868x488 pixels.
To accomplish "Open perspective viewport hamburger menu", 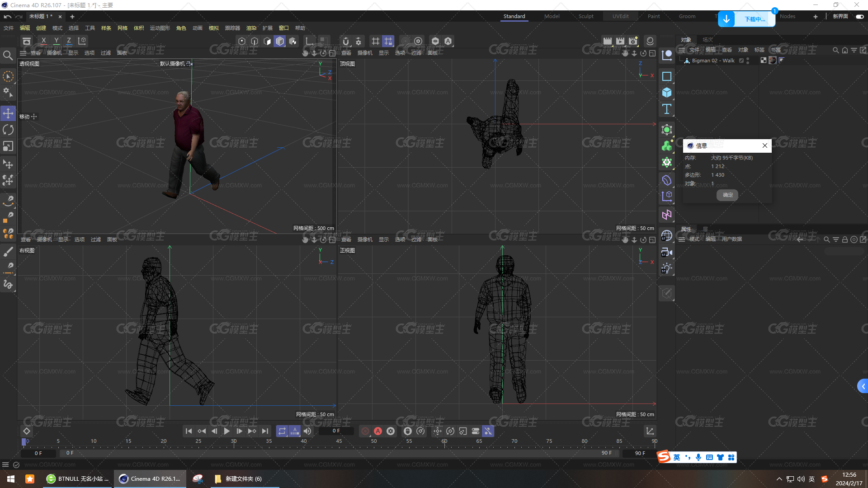I will (x=23, y=53).
